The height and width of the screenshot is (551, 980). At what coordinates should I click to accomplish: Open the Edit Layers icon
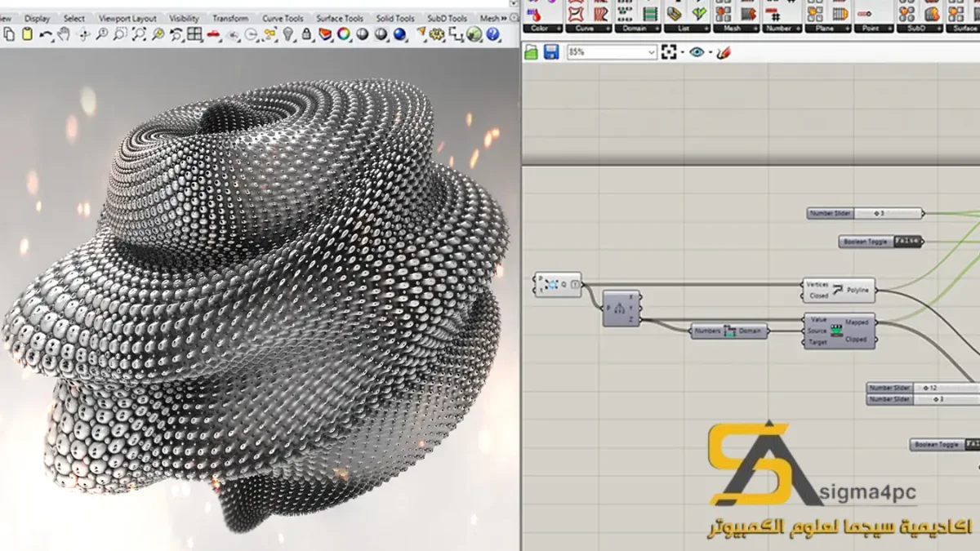(x=325, y=34)
